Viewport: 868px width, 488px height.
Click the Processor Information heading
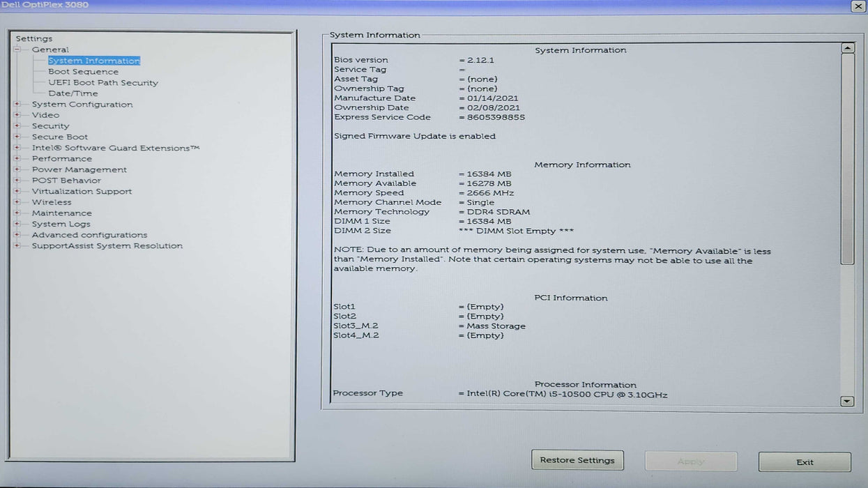point(586,385)
